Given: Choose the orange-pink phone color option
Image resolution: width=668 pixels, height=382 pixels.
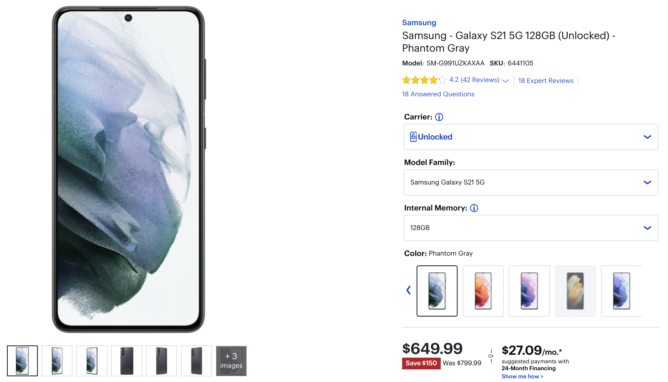Looking at the screenshot, I should pyautogui.click(x=483, y=291).
